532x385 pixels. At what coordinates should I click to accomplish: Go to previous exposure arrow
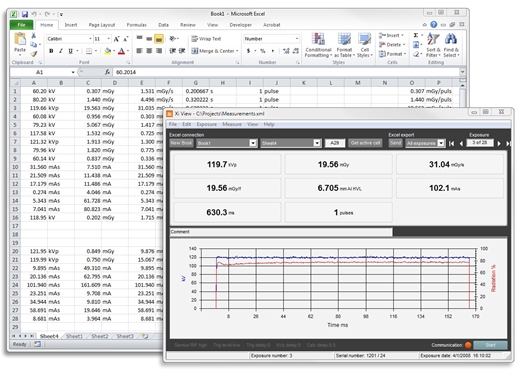[461, 143]
